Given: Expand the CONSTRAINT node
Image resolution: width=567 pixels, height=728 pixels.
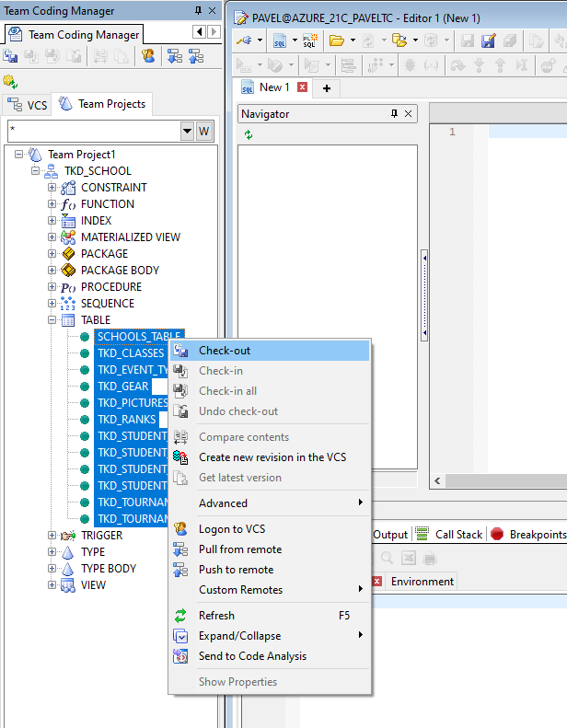Looking at the screenshot, I should [x=52, y=188].
